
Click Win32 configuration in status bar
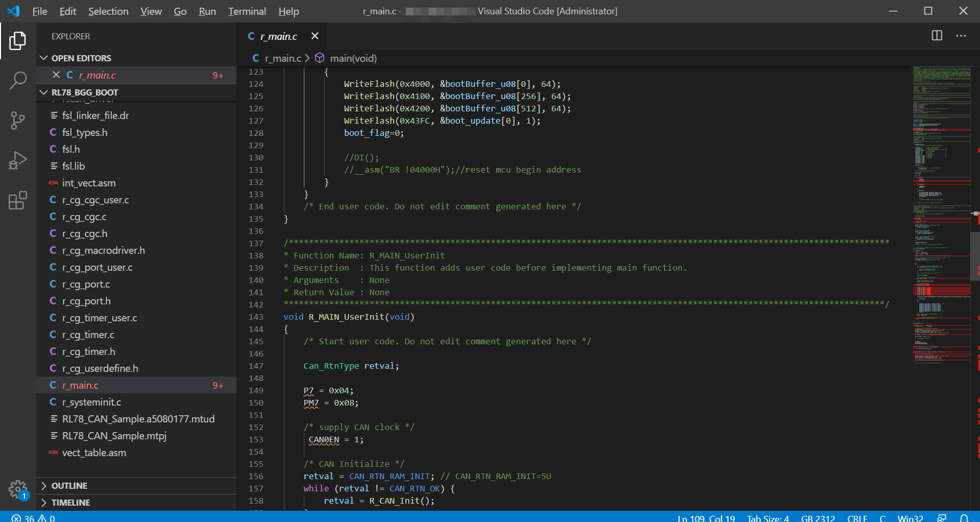pyautogui.click(x=910, y=518)
